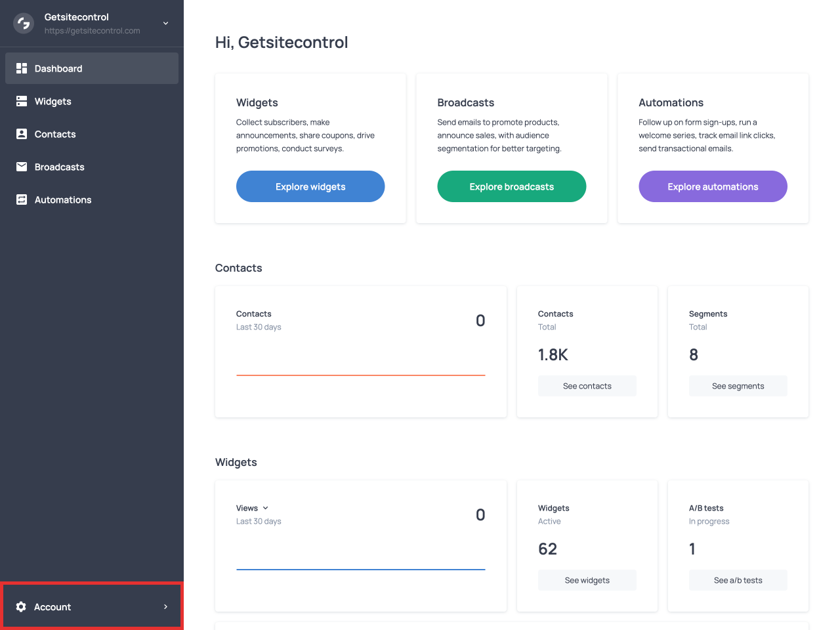Click the blue Views chart line
The image size is (840, 630).
[360, 569]
